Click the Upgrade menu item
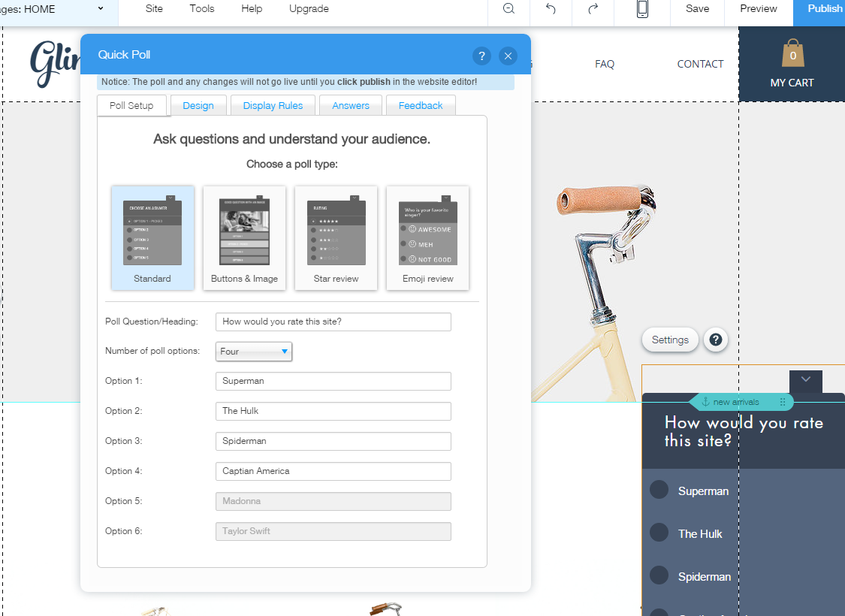The height and width of the screenshot is (616, 845). tap(309, 8)
